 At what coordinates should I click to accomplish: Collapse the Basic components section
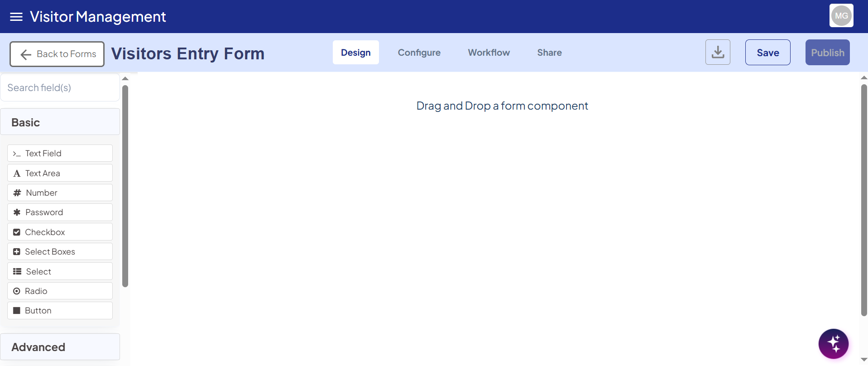click(x=60, y=122)
